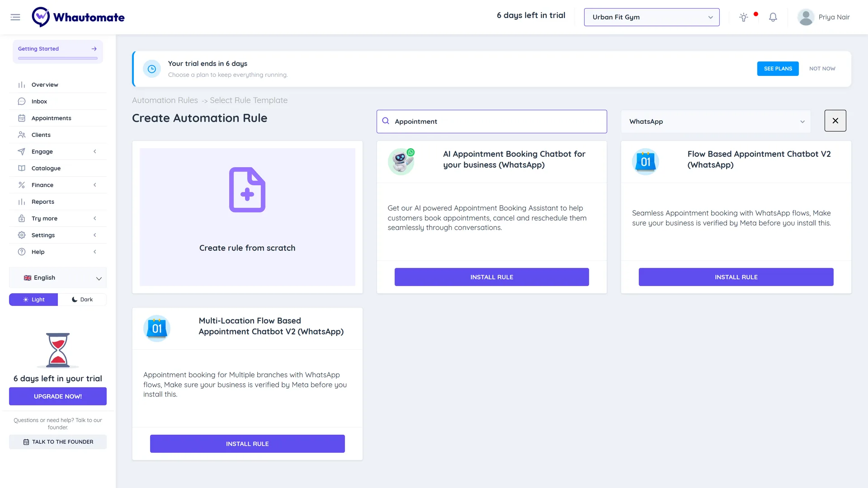Install the AI Appointment Booking Chatbot rule
The image size is (868, 488).
pos(491,277)
